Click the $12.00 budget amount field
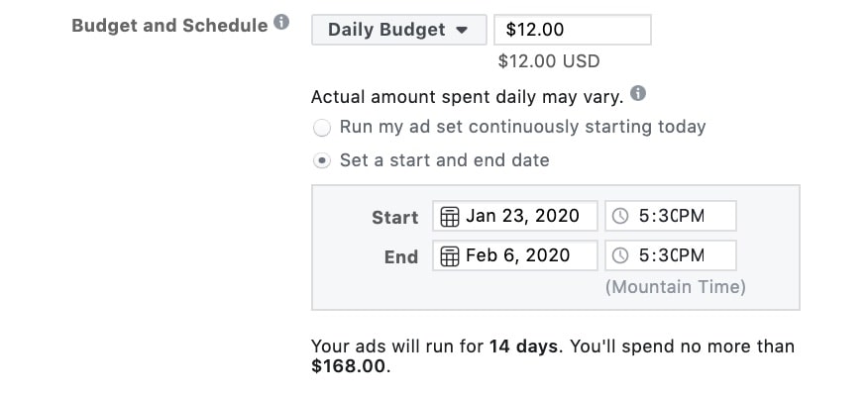 coord(572,30)
